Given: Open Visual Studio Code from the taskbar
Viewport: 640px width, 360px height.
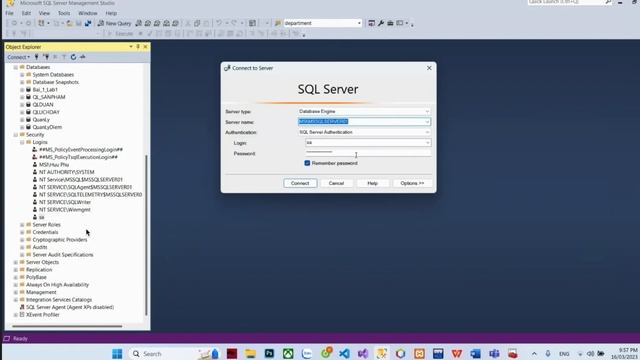Looking at the screenshot, I should (344, 353).
